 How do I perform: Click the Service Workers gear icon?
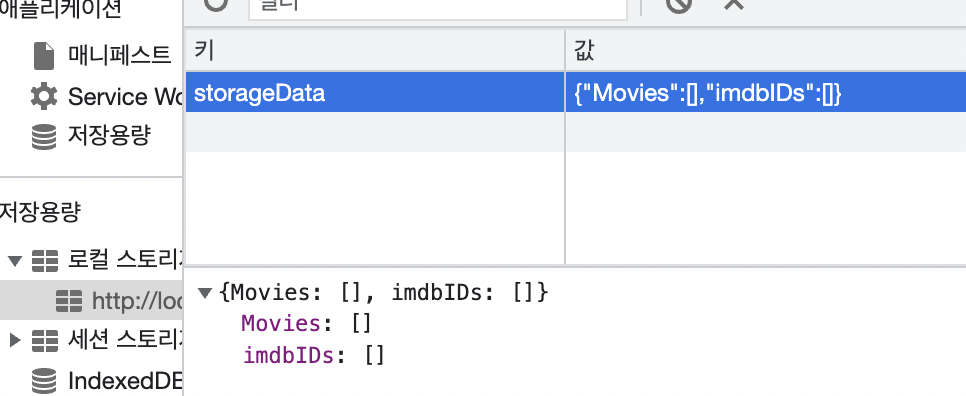[x=44, y=97]
